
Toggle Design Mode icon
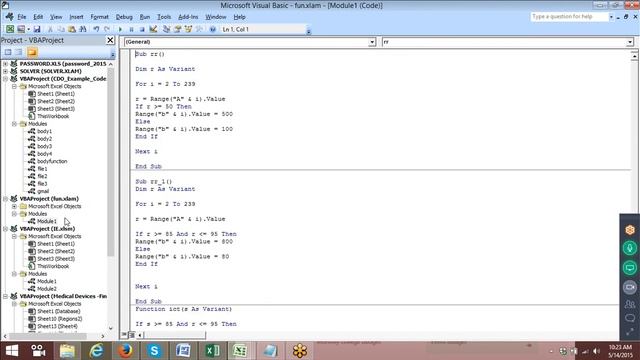pyautogui.click(x=153, y=29)
